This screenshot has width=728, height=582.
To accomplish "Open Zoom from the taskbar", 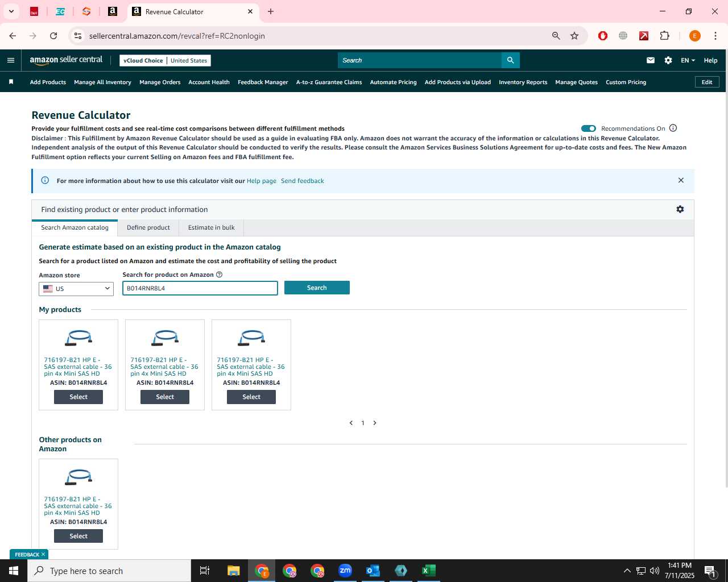I will click(x=345, y=571).
